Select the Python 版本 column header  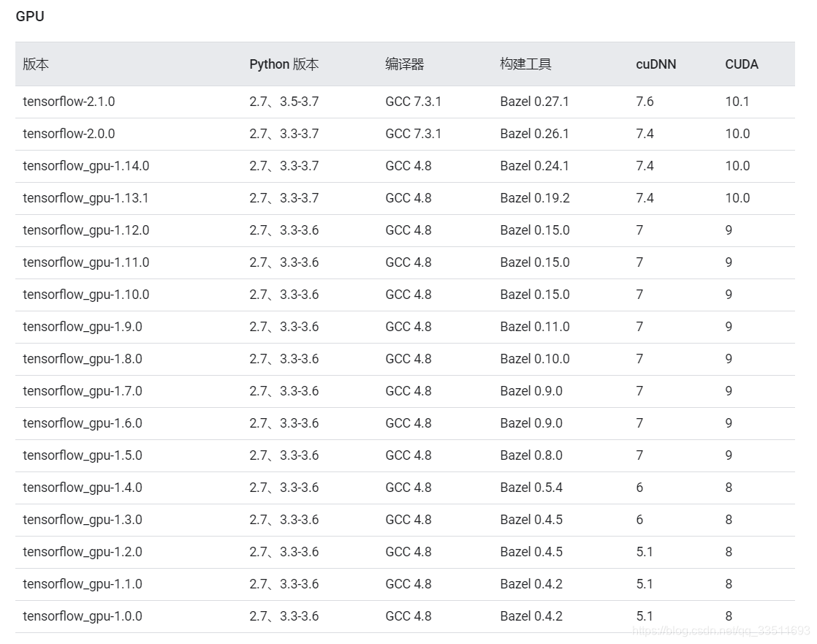[284, 64]
